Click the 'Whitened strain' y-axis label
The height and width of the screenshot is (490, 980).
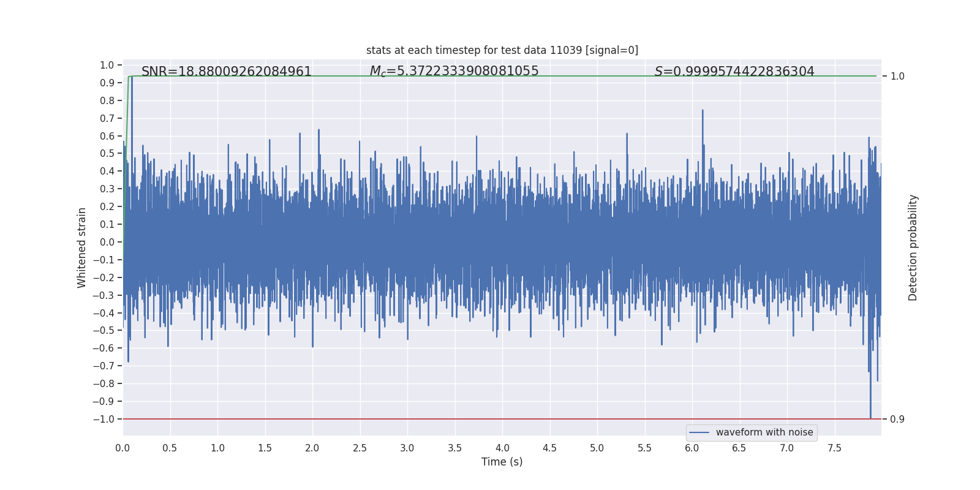[82, 247]
